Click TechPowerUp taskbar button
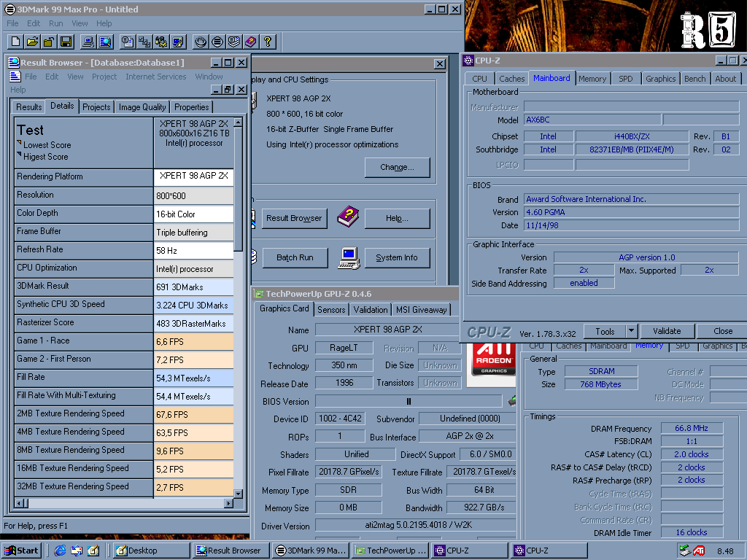 (391, 551)
